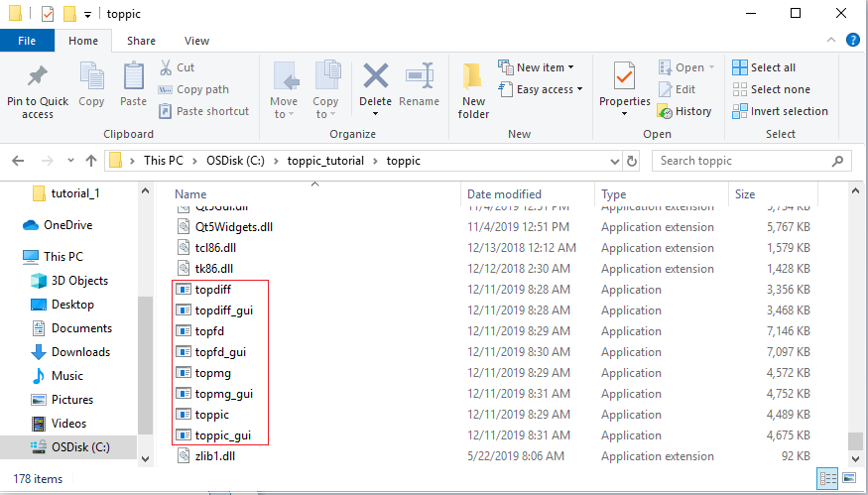The width and height of the screenshot is (868, 495).
Task: Open the Copy to menu
Action: pyautogui.click(x=325, y=89)
